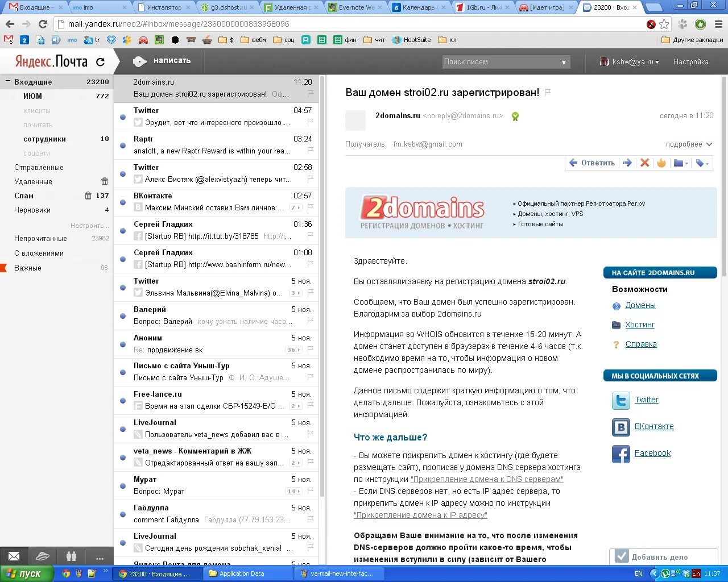Click the Ответить reply button
This screenshot has height=582, width=728.
click(592, 163)
